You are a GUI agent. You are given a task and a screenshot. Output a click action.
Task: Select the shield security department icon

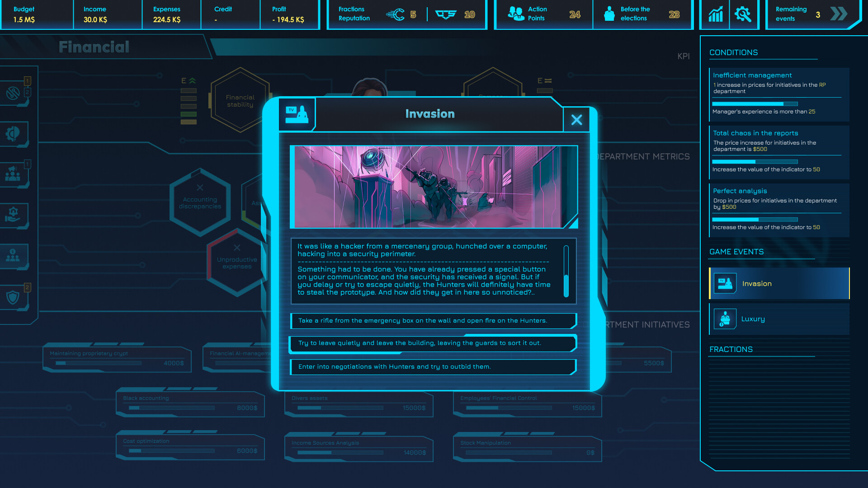13,297
